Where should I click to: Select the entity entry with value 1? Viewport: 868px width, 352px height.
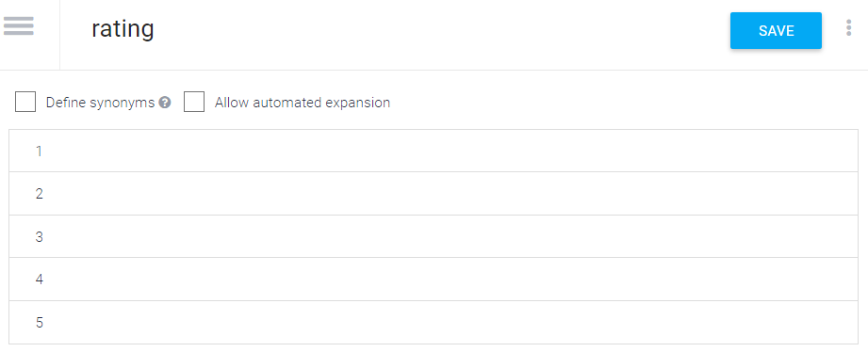[434, 151]
